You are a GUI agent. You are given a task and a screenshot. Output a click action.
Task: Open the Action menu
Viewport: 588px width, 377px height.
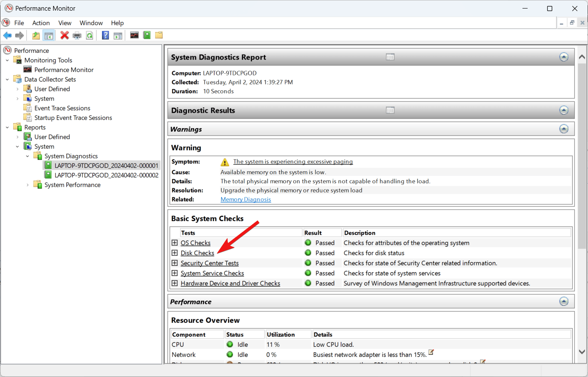[x=41, y=23]
